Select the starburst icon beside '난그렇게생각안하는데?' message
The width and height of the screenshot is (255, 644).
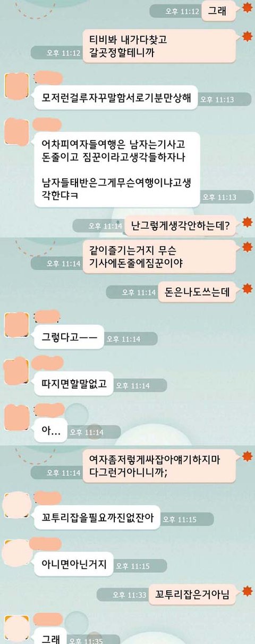pos(247,222)
